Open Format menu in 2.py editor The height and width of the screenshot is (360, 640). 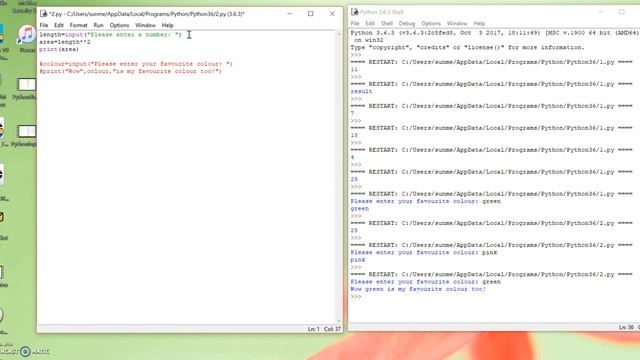coord(78,25)
